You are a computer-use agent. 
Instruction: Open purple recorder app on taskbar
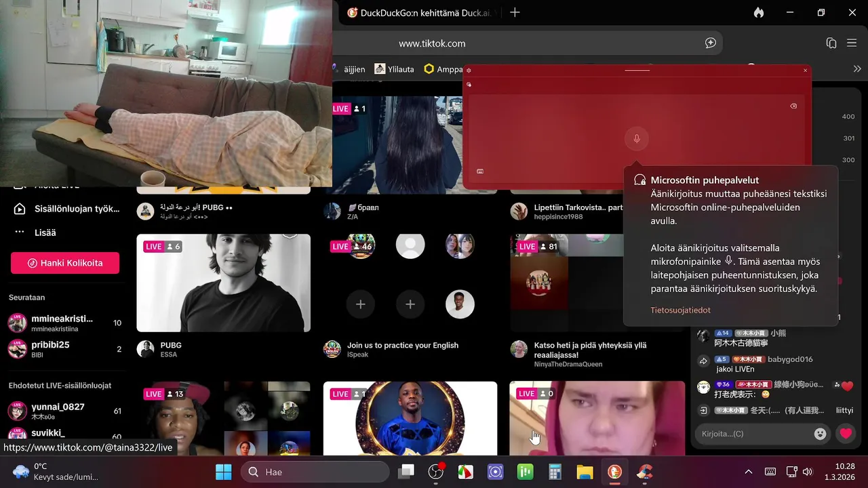495,472
